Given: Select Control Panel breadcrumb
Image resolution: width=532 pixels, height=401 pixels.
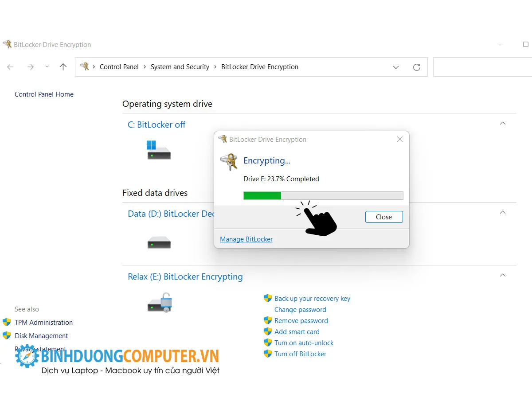Looking at the screenshot, I should (x=119, y=67).
